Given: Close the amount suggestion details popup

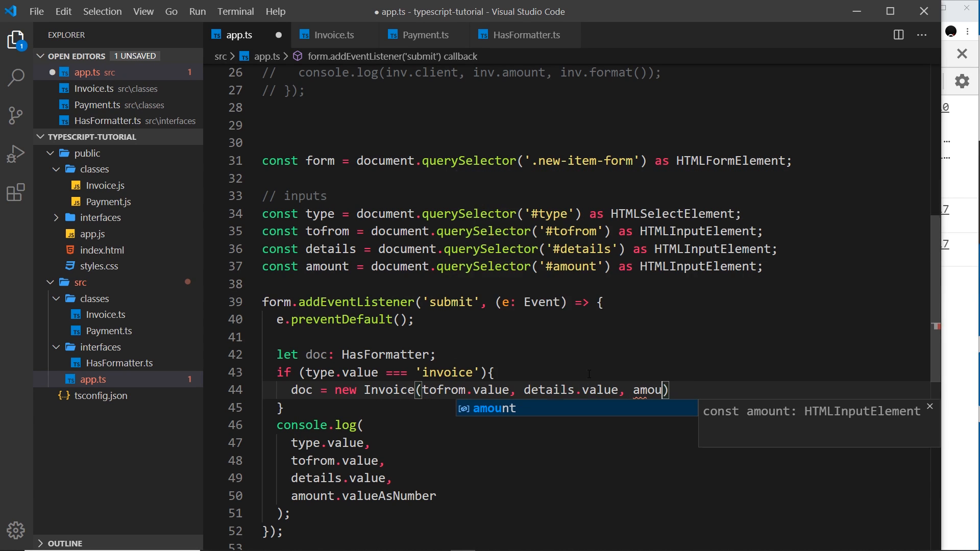Looking at the screenshot, I should pos(929,406).
